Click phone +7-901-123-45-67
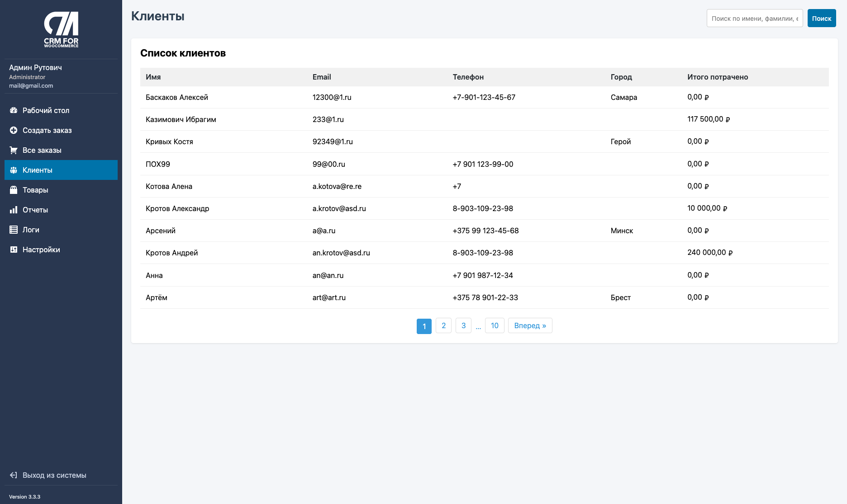 pyautogui.click(x=484, y=97)
